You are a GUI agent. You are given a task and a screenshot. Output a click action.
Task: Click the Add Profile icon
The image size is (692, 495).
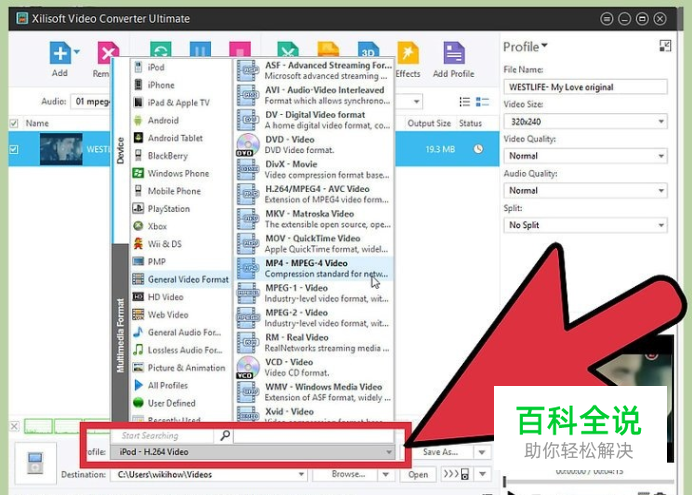pos(454,53)
